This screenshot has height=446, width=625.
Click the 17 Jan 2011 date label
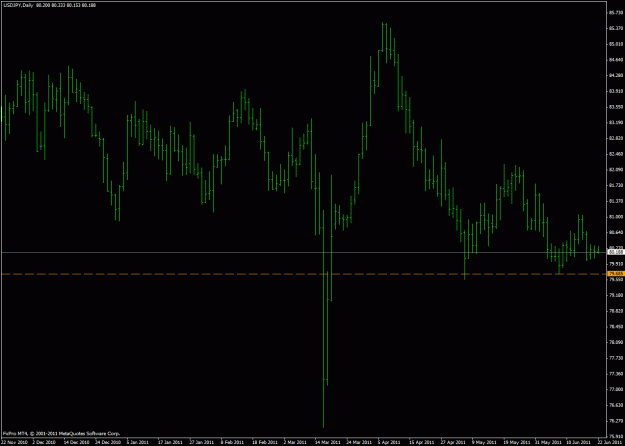[x=170, y=442]
